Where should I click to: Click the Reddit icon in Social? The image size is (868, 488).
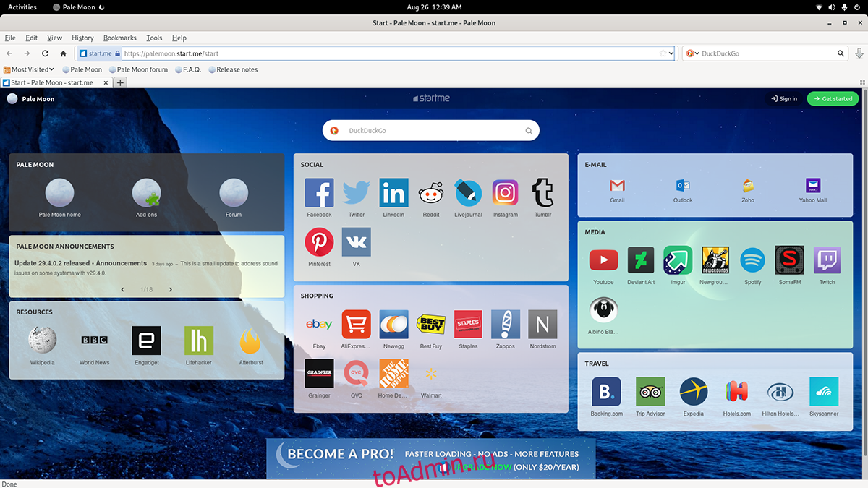coord(431,193)
